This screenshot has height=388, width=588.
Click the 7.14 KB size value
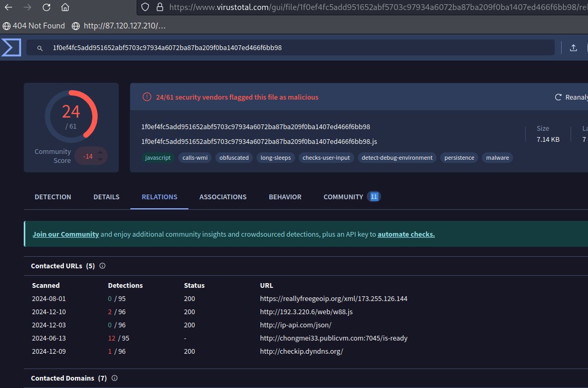tap(548, 139)
